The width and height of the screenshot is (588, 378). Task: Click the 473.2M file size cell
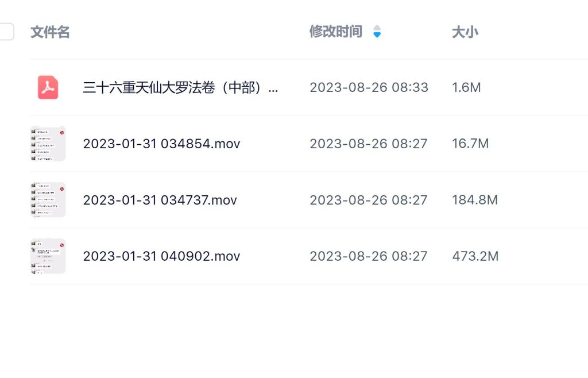point(475,256)
